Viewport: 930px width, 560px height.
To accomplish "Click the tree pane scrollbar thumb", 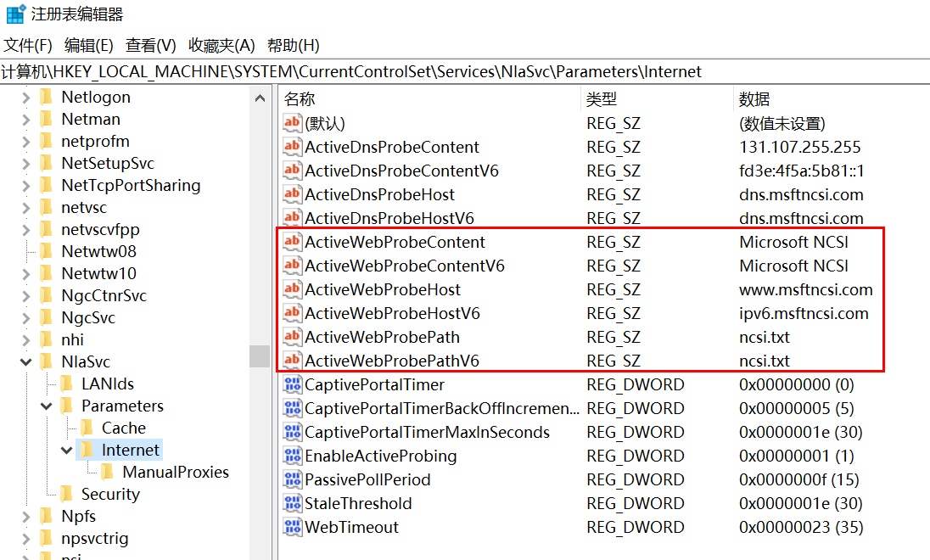I will coord(260,356).
